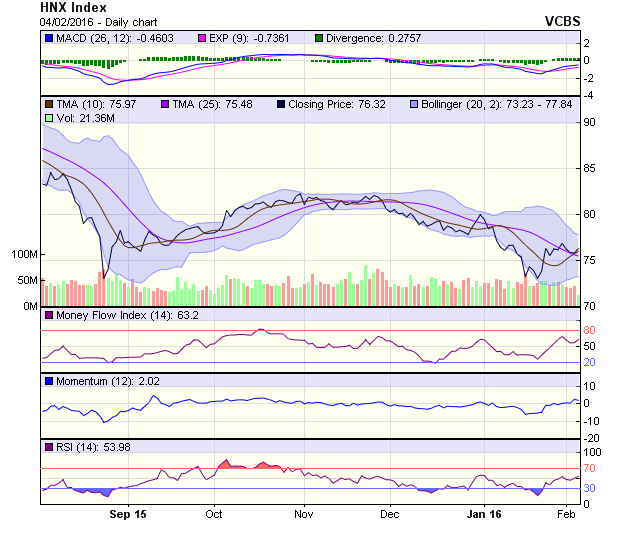Click the dark Closing Price legend swatch

click(x=281, y=104)
